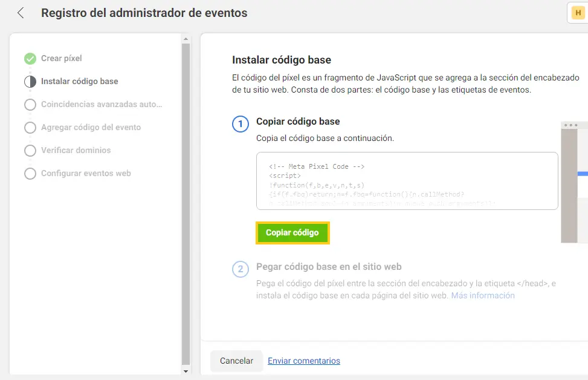The height and width of the screenshot is (380, 588).
Task: Click inside the Meta Pixel code box
Action: pyautogui.click(x=407, y=181)
